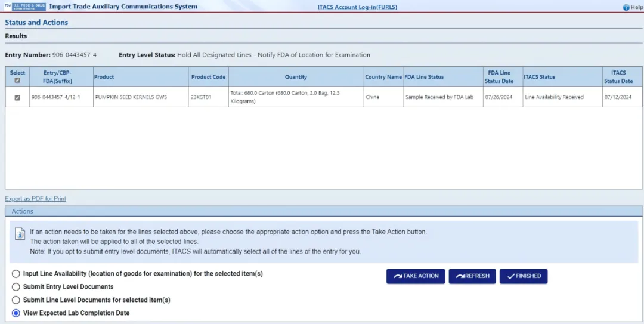Open ITACS Account Log-in (FURLS) link
Viewport: 644px width, 324px height.
point(357,7)
